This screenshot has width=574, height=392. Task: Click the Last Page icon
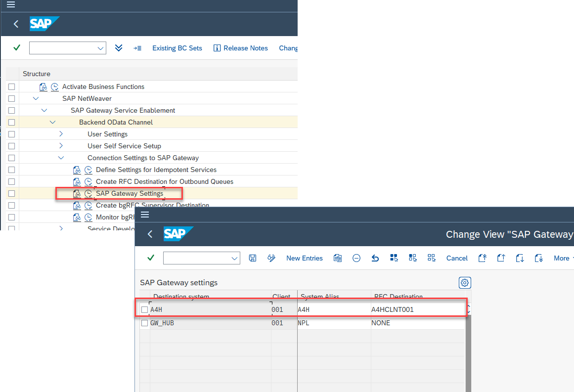pyautogui.click(x=539, y=258)
